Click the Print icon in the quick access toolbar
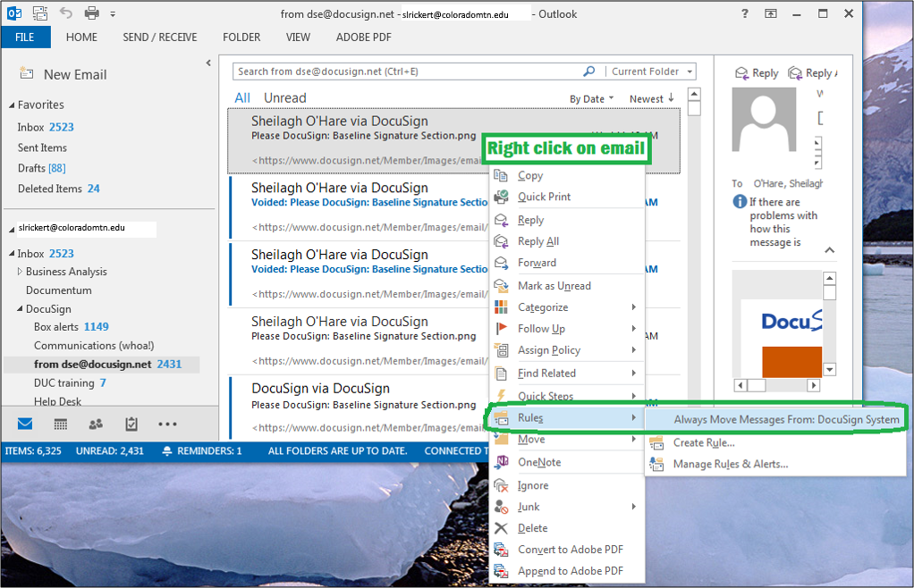The width and height of the screenshot is (914, 588). pos(91,13)
